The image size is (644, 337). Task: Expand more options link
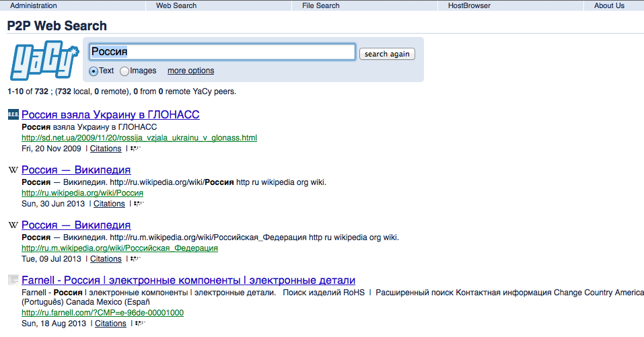[x=190, y=71]
